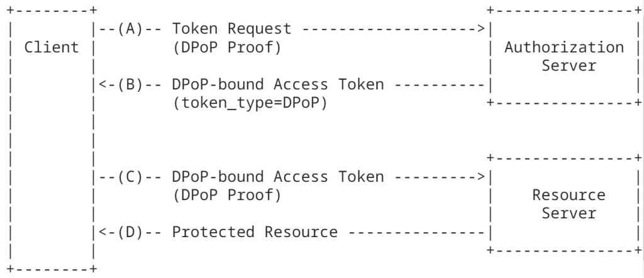This screenshot has width=644, height=278.
Task: Select the "Protected Resource" text
Action: 254,232
